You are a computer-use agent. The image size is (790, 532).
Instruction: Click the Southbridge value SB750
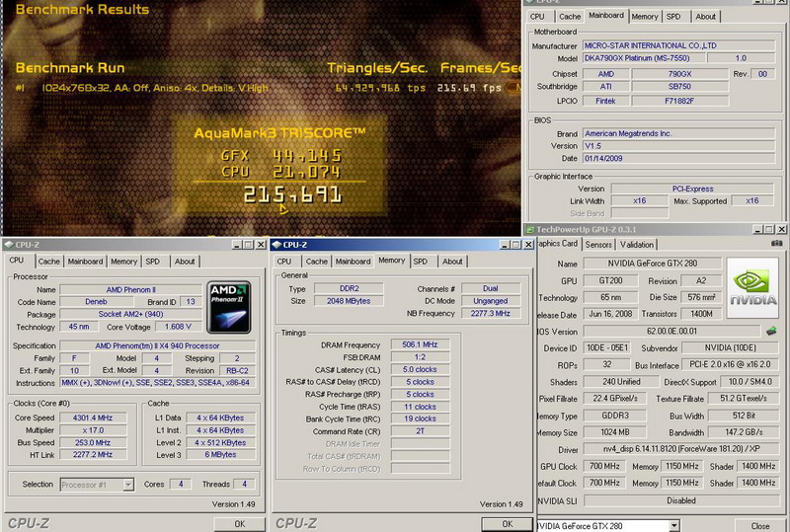[679, 86]
